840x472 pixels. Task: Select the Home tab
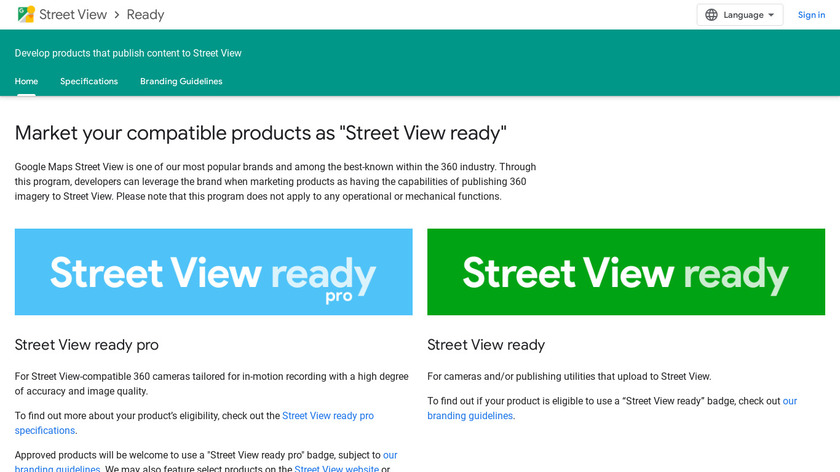[26, 81]
